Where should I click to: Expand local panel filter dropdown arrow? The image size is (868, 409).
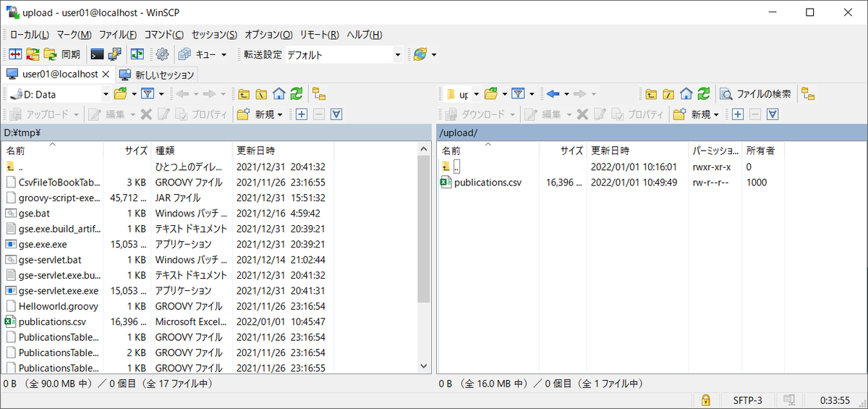(x=161, y=93)
